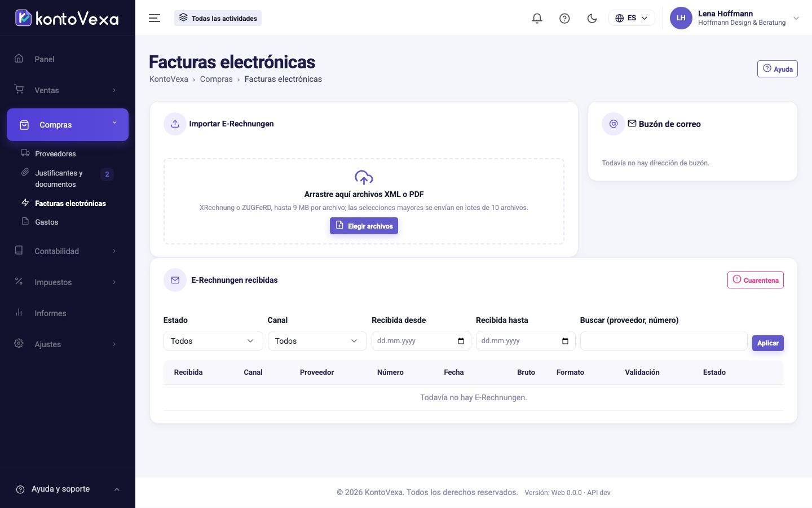812x508 pixels.
Task: Switch to dark mode moon icon
Action: pyautogui.click(x=592, y=18)
